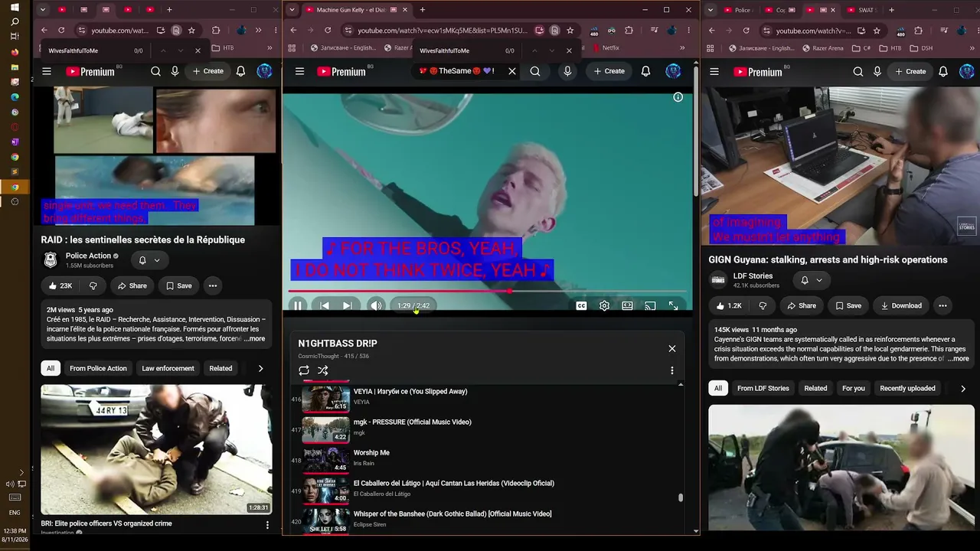The image size is (980, 551).
Task: Open the tab search dropdown in right browser
Action: click(710, 10)
